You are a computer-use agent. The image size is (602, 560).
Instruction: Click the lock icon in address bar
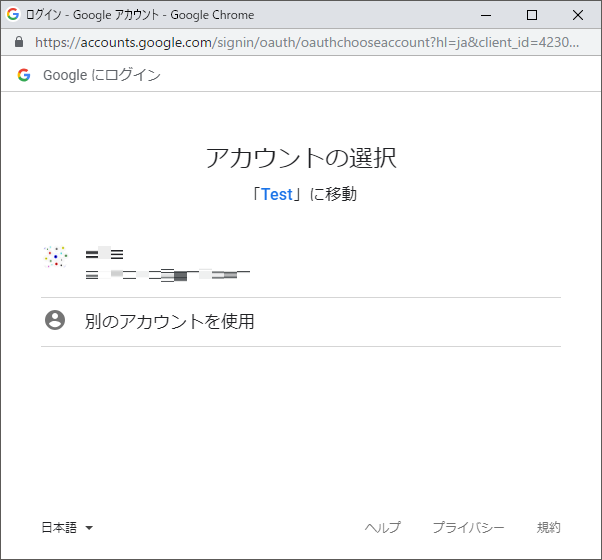click(19, 42)
